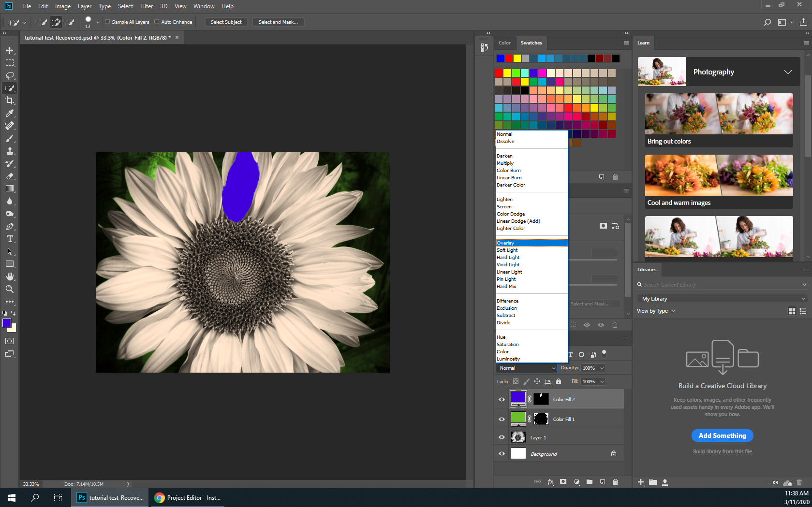Open the History panel icon
This screenshot has height=507, width=812.
(x=484, y=47)
